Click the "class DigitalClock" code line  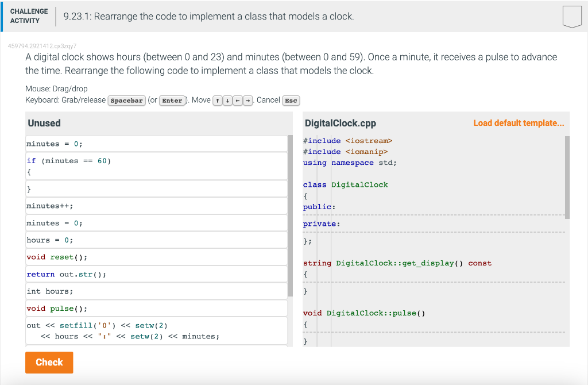coord(345,184)
